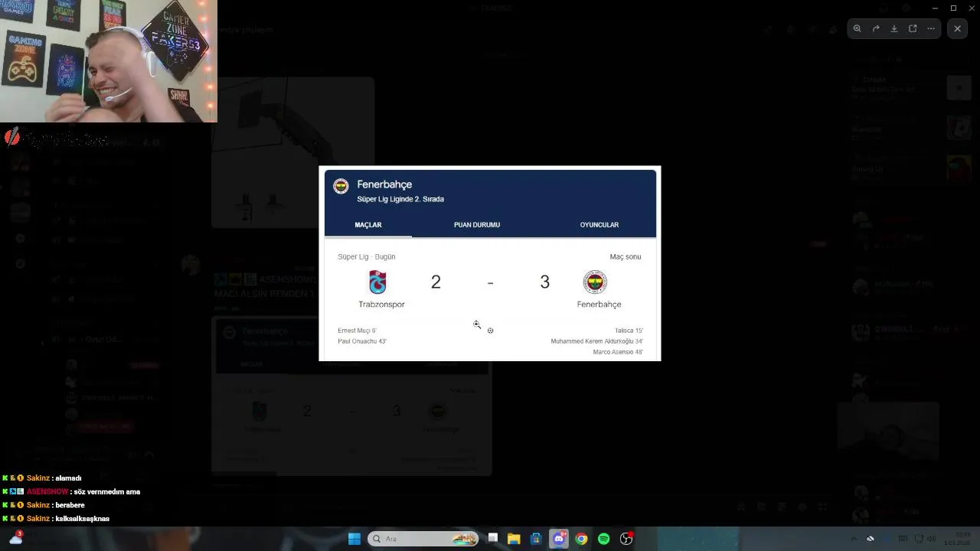
Task: Click the enlarged Fenerbahçe match result image
Action: pyautogui.click(x=490, y=263)
